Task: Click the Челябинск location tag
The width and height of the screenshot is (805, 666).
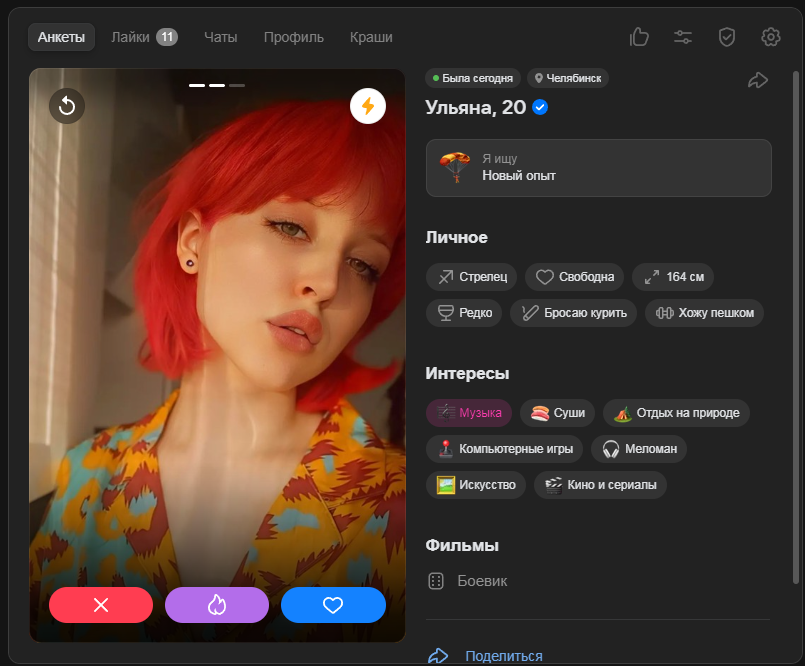Action: tap(568, 78)
